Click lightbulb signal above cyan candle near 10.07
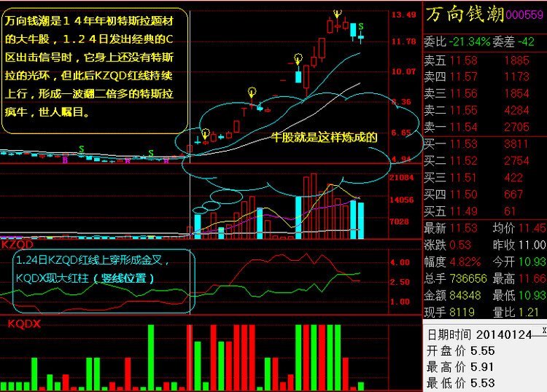The height and width of the screenshot is (392, 547). coord(298,58)
